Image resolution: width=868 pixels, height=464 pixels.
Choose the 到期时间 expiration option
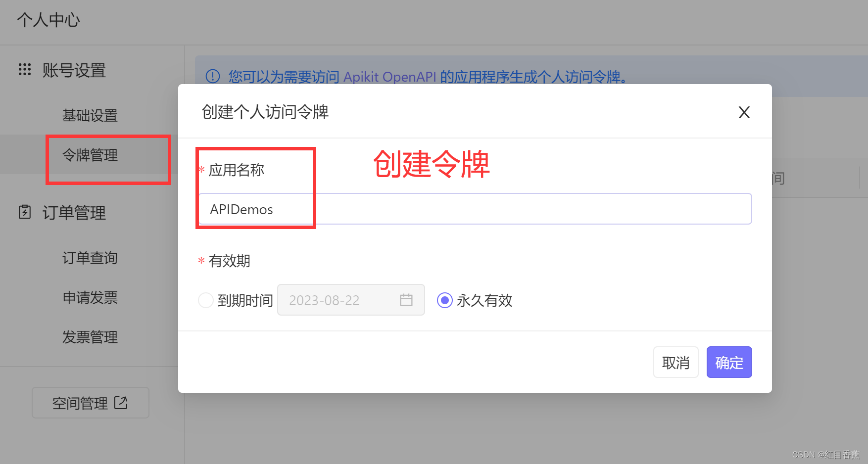(x=206, y=300)
